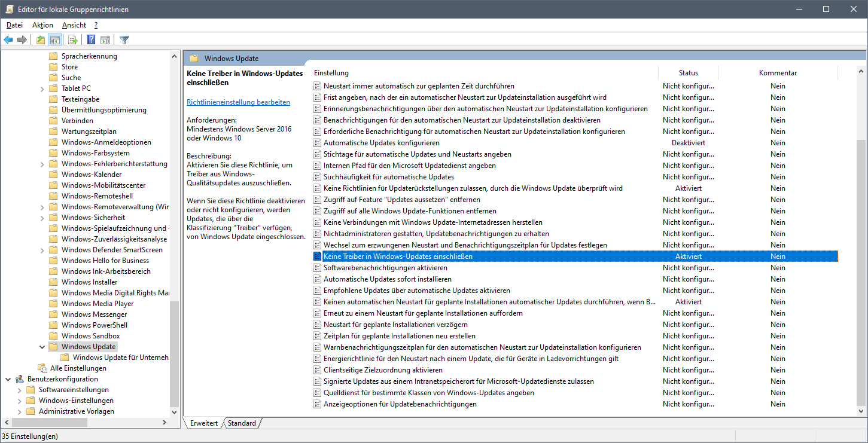Viewport: 868px width, 443px height.
Task: Expand the Windows-Remoteverwaltung node
Action: click(42, 207)
